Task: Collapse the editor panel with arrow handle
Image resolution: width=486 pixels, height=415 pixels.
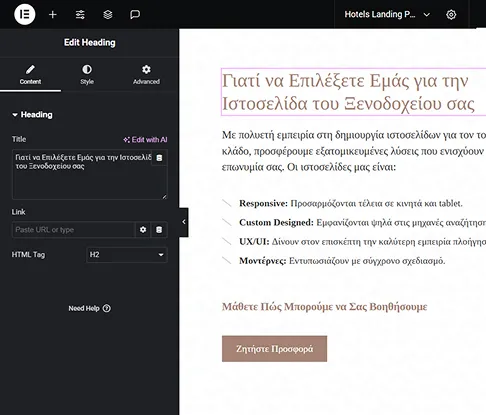Action: 184,222
